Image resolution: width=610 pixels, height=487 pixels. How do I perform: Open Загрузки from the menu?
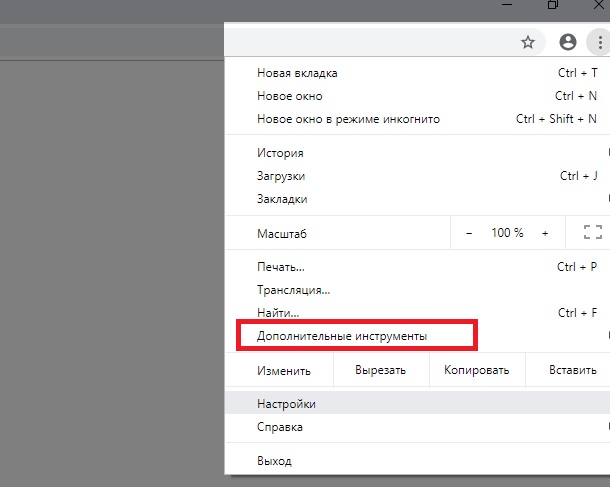281,176
